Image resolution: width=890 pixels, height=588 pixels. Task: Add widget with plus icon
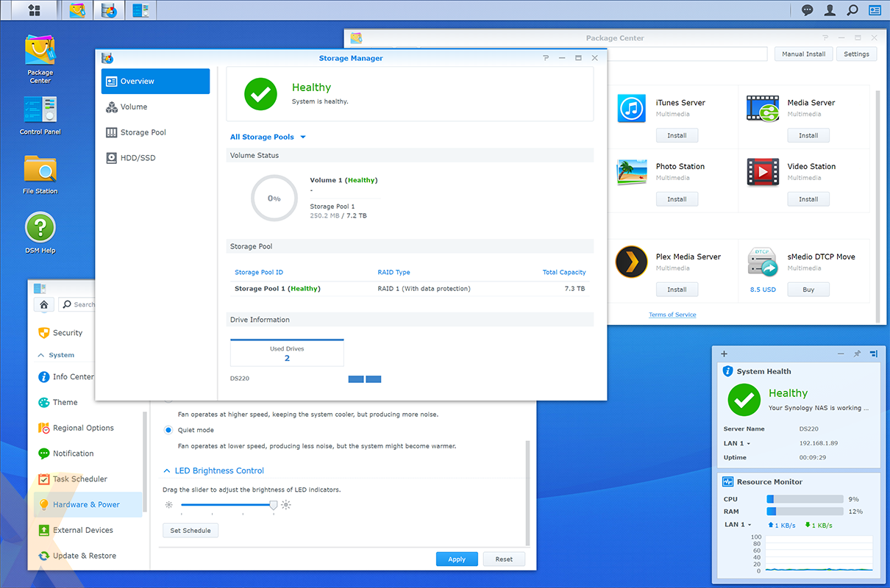coord(725,354)
